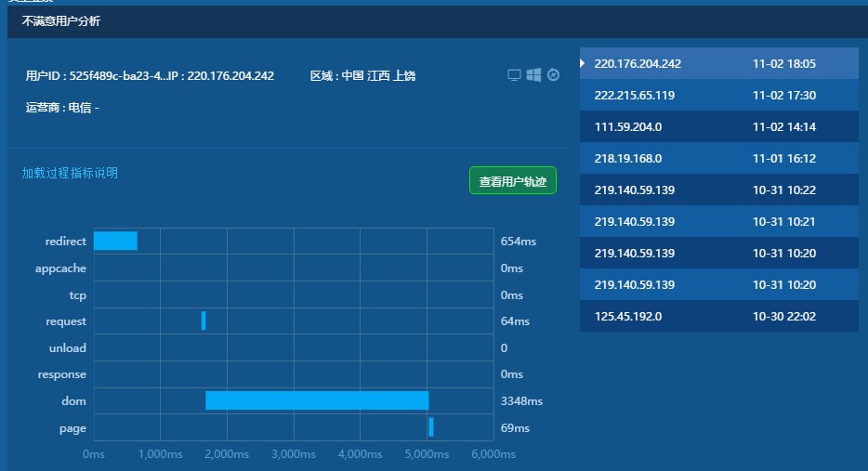Click the 654ms redirect value

coord(519,242)
